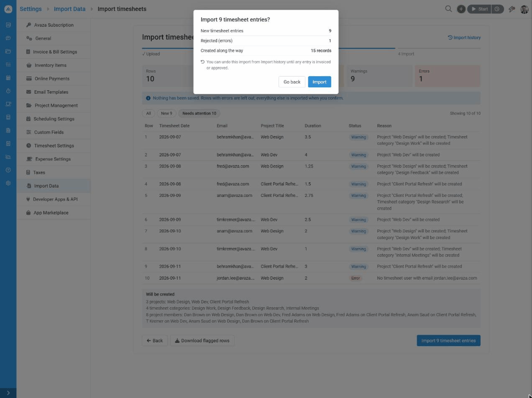This screenshot has width=532, height=398.
Task: Click the Avaza logo icon
Action: [x=8, y=9]
